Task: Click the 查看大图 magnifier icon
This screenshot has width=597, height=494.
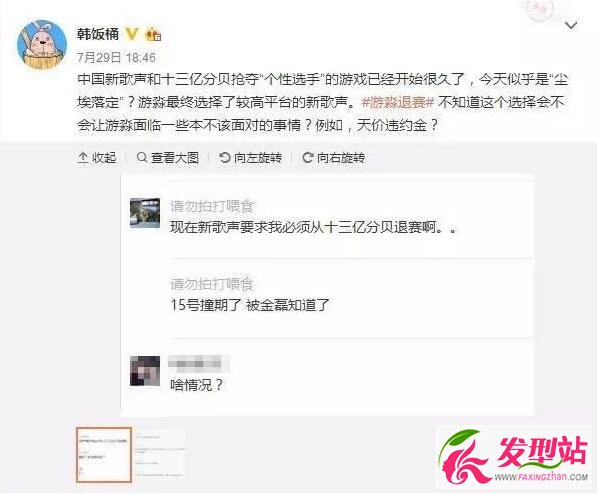Action: [142, 157]
